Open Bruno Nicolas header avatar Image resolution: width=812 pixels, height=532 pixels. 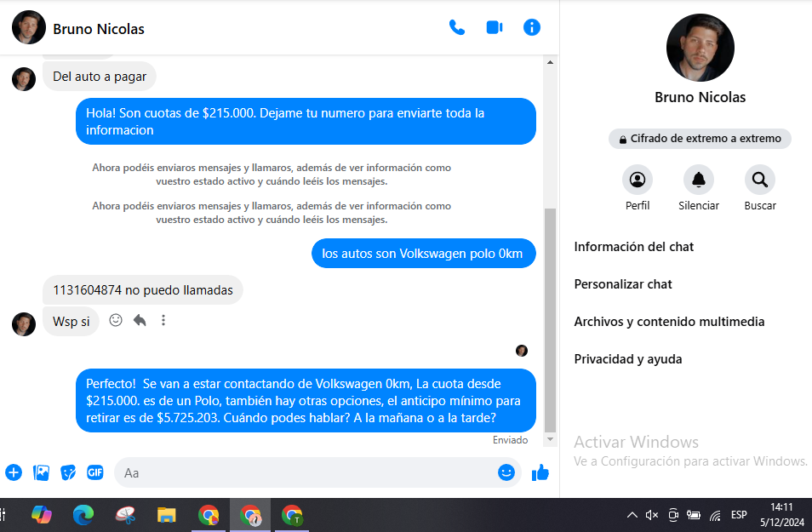pos(28,27)
